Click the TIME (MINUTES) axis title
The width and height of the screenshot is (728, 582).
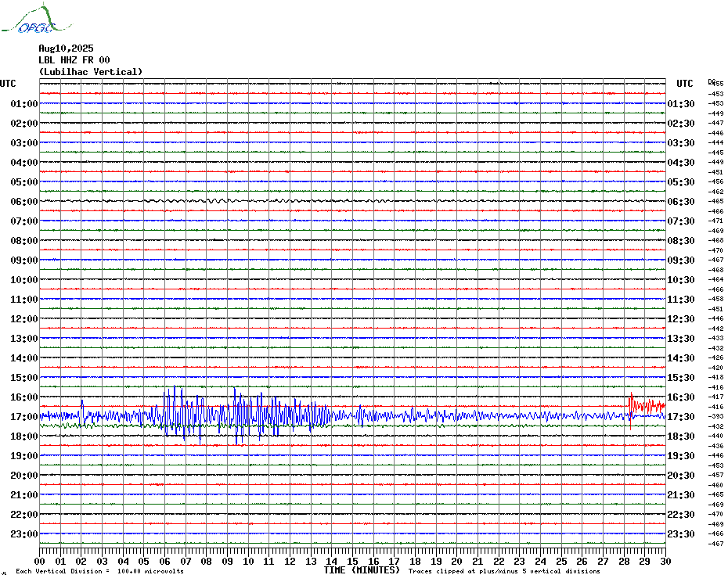pos(362,570)
